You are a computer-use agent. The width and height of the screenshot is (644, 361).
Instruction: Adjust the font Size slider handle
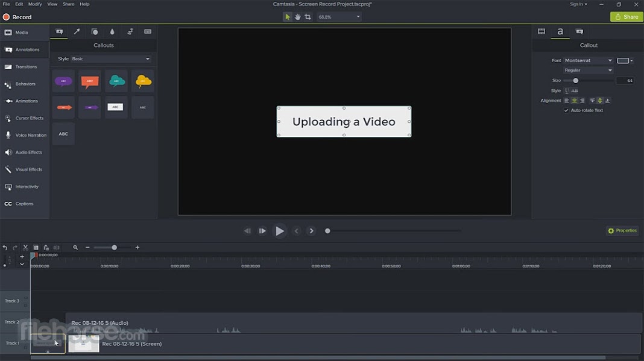(x=575, y=81)
